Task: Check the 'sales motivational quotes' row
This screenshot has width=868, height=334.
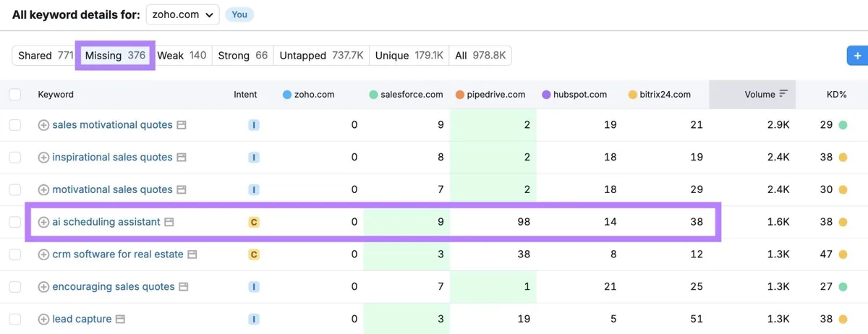Action: [15, 125]
